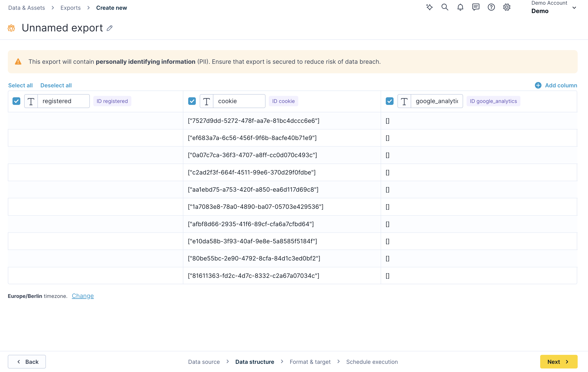
Task: Open settings using the gear icon
Action: pyautogui.click(x=507, y=7)
